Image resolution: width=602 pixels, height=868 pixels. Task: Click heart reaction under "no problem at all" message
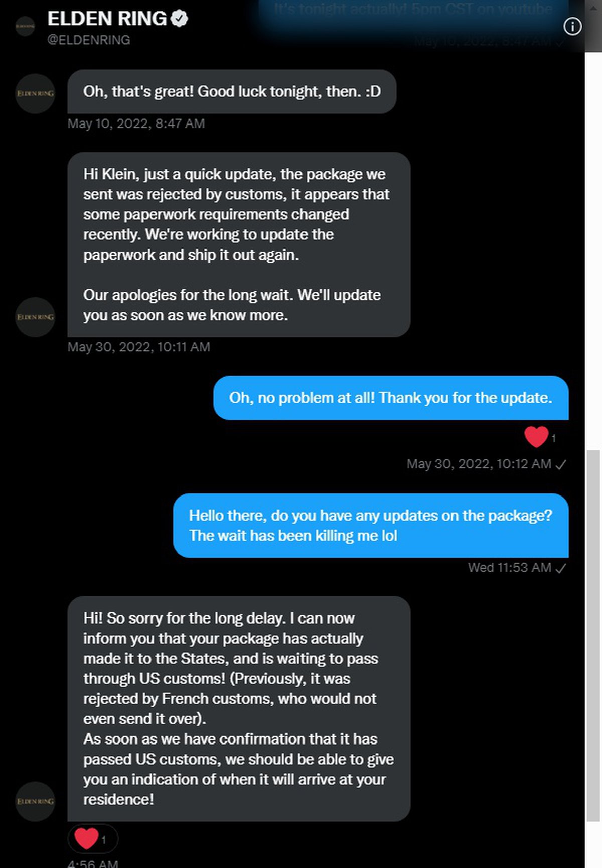tap(536, 437)
